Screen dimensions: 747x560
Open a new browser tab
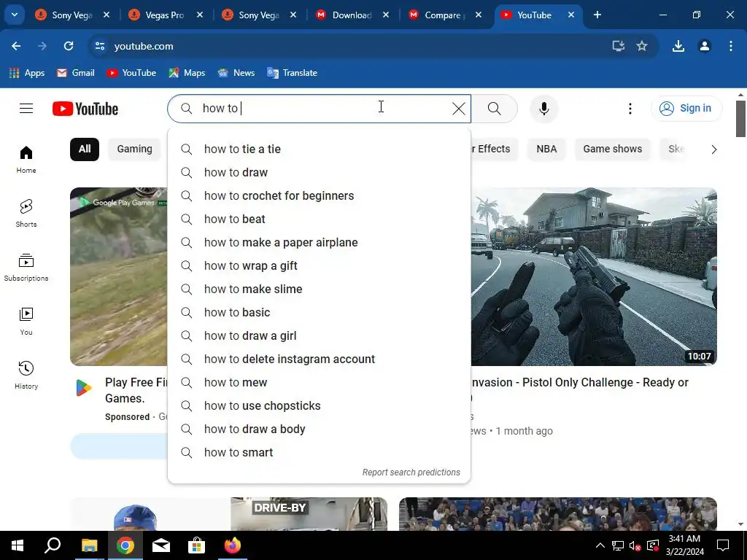[597, 15]
